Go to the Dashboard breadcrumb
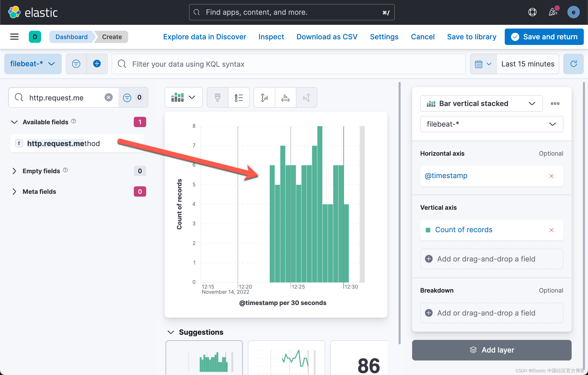Viewport: 588px width, 375px height. pyautogui.click(x=71, y=37)
